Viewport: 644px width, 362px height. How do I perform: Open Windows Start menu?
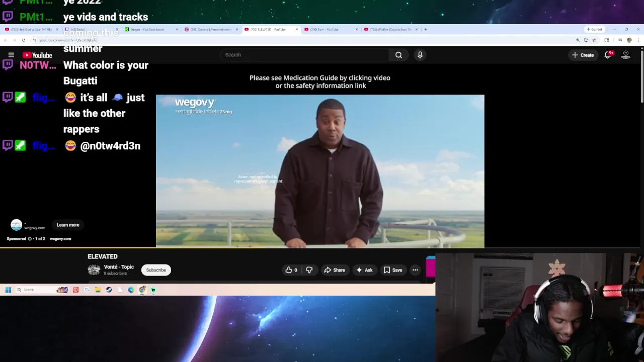click(x=8, y=290)
